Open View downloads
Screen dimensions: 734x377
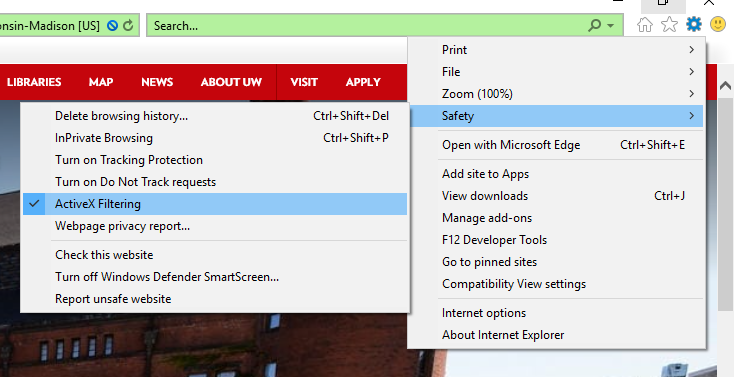point(557,196)
